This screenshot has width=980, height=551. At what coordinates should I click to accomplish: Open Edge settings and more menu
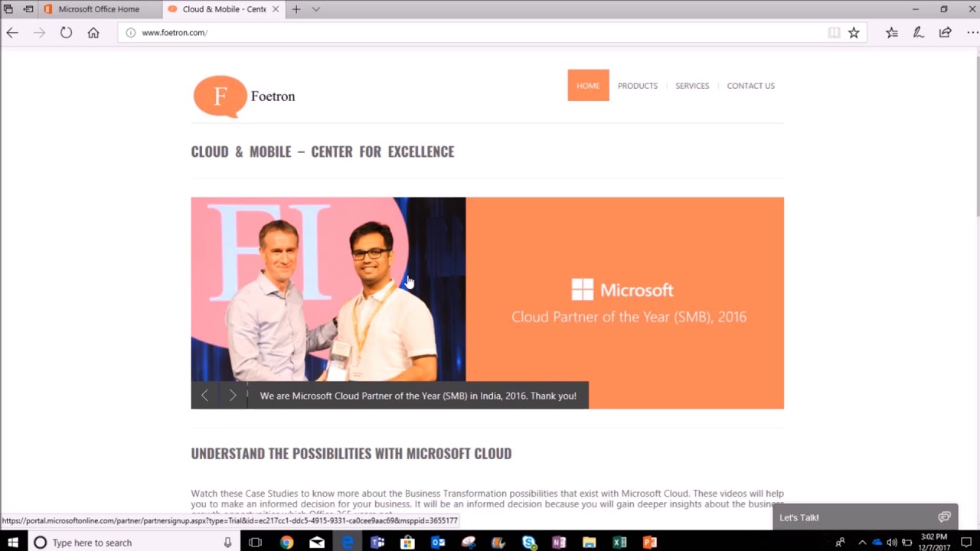click(x=972, y=33)
